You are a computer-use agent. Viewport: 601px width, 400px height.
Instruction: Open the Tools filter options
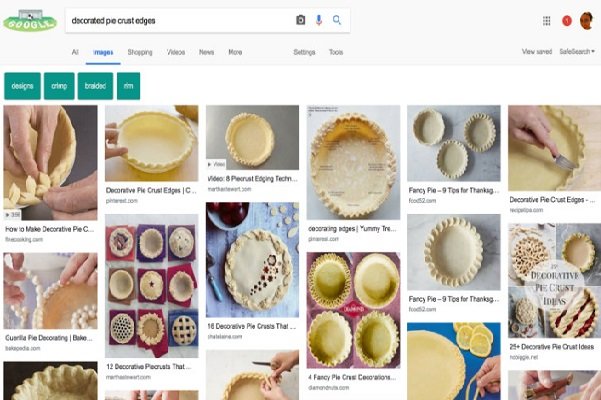click(x=336, y=52)
